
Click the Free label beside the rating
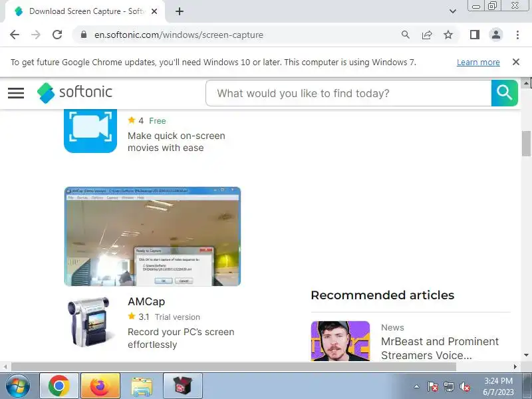(x=158, y=121)
